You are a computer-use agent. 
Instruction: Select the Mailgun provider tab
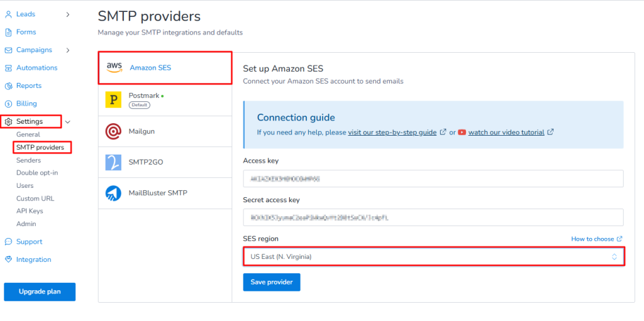165,131
